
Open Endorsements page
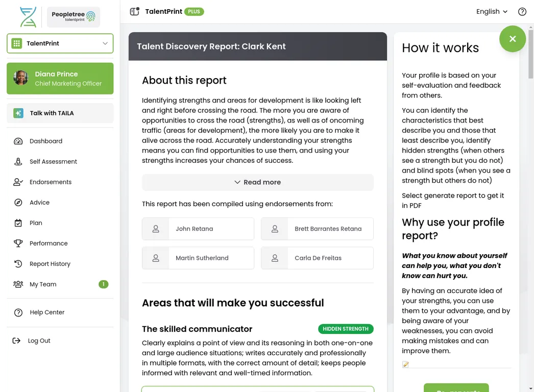pyautogui.click(x=51, y=182)
